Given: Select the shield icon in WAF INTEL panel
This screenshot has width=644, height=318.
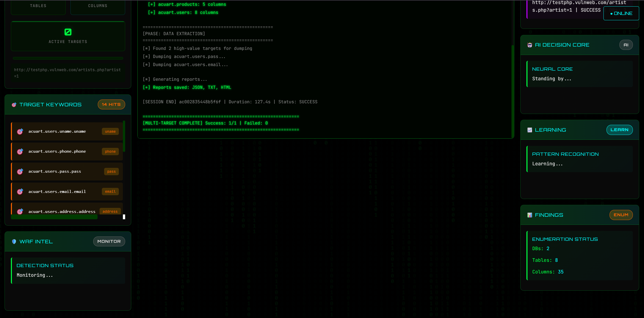Looking at the screenshot, I should 14,241.
